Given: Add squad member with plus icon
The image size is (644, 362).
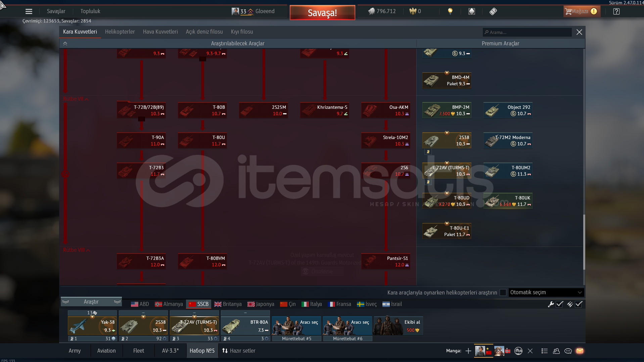Looking at the screenshot, I should coord(468,351).
